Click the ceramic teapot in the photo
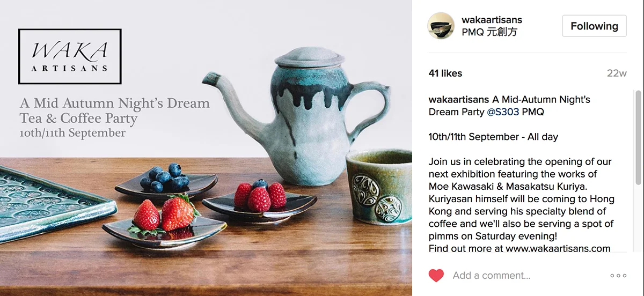The width and height of the screenshot is (644, 296). coord(301,116)
